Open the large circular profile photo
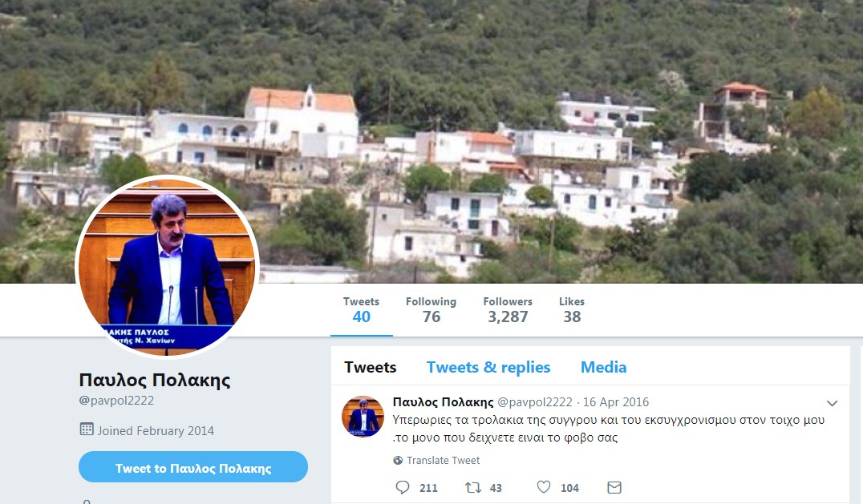The image size is (863, 504). tap(168, 266)
